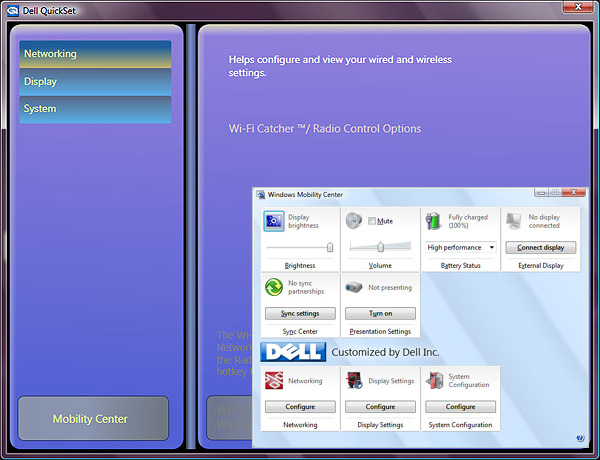Open the High performance power plan dropdown
Image resolution: width=600 pixels, height=460 pixels.
click(x=461, y=248)
